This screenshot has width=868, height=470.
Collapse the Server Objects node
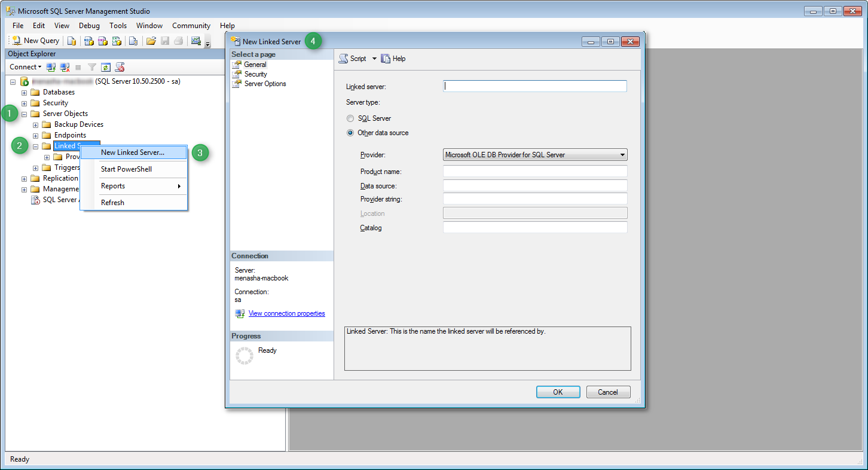(x=24, y=114)
